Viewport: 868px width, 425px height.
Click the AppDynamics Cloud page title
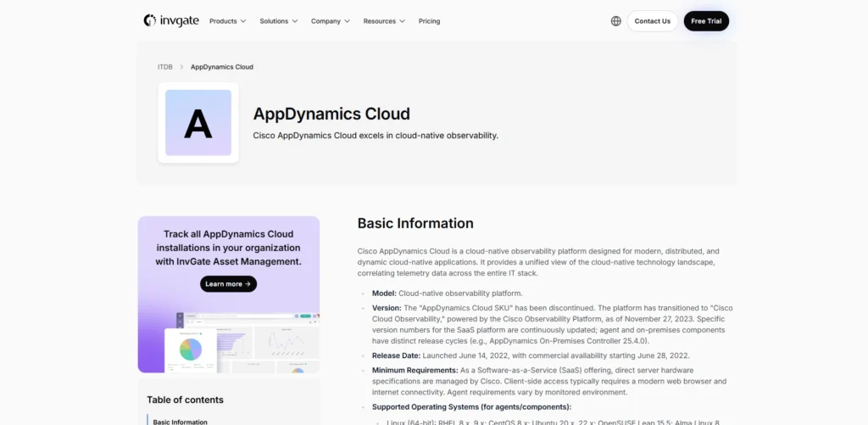pyautogui.click(x=331, y=114)
